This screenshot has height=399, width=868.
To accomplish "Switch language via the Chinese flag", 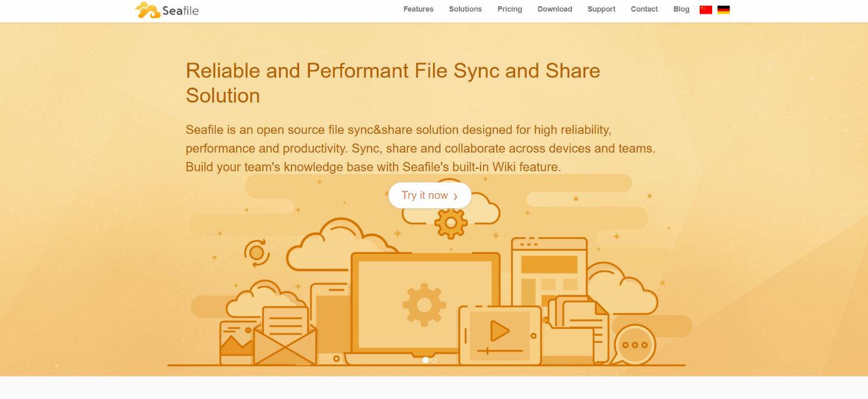I will (706, 9).
